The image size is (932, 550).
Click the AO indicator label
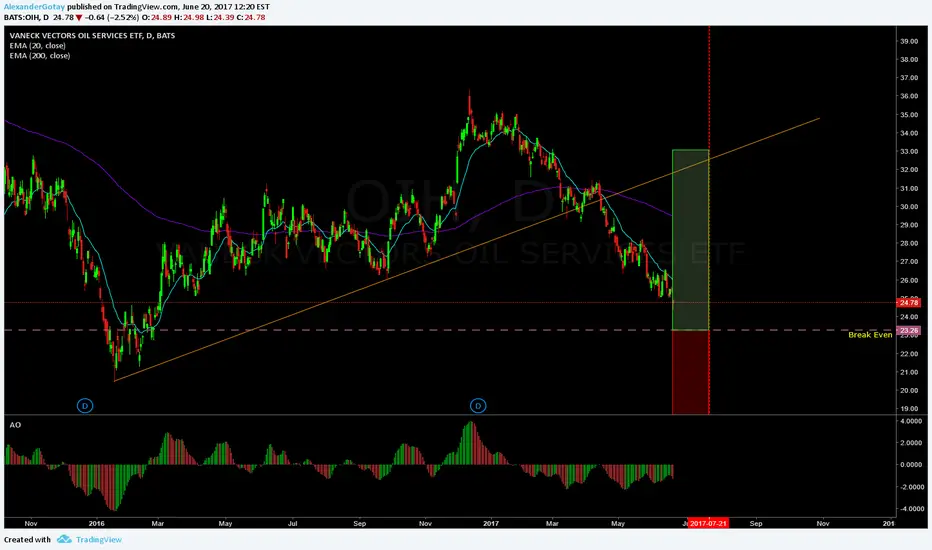(x=15, y=425)
